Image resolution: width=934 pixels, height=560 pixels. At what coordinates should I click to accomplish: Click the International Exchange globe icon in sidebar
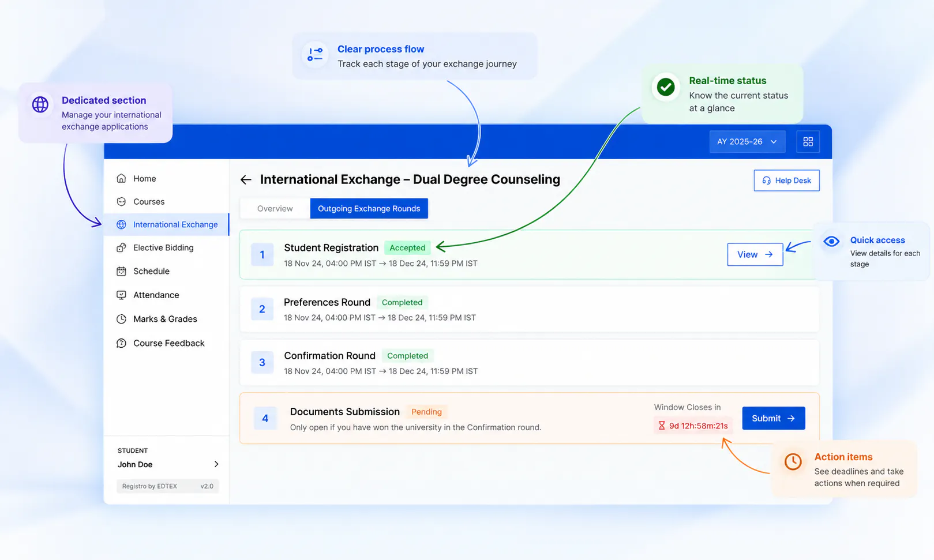121,224
